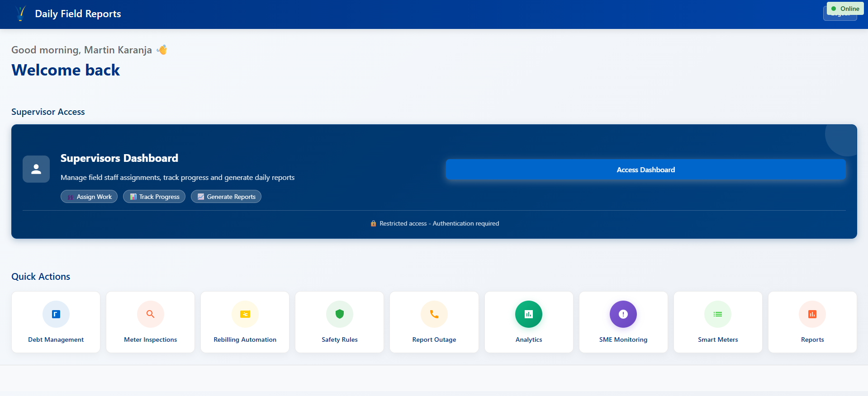This screenshot has width=868, height=396.
Task: Select the Safety Rules shield icon
Action: (x=340, y=314)
